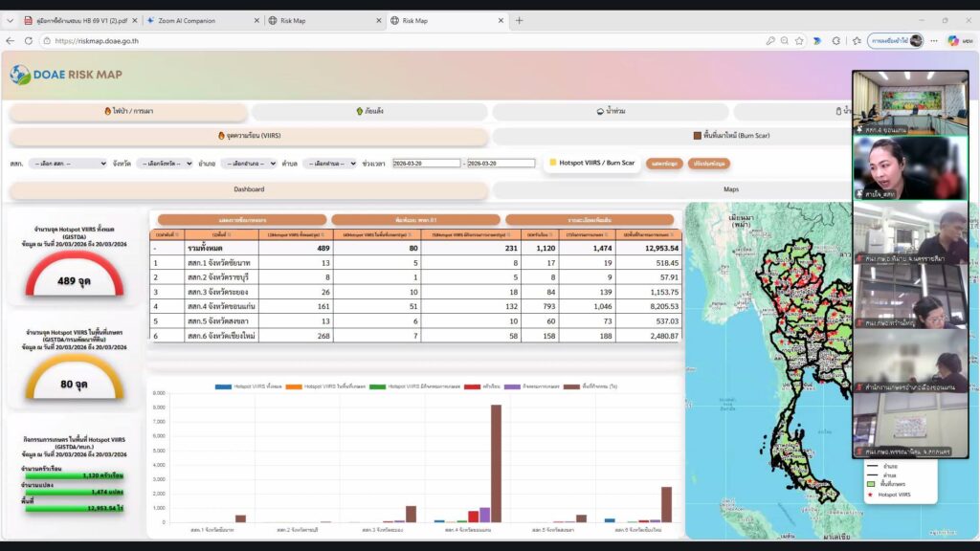Open the สสก. selection dropdown
This screenshot has width=980, height=551.
pyautogui.click(x=67, y=164)
